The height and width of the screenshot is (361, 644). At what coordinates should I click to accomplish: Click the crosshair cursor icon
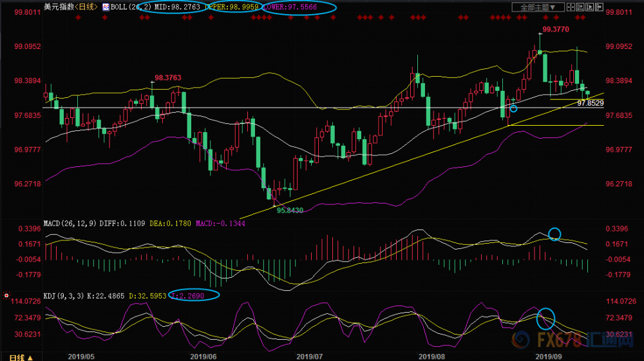coord(571,7)
